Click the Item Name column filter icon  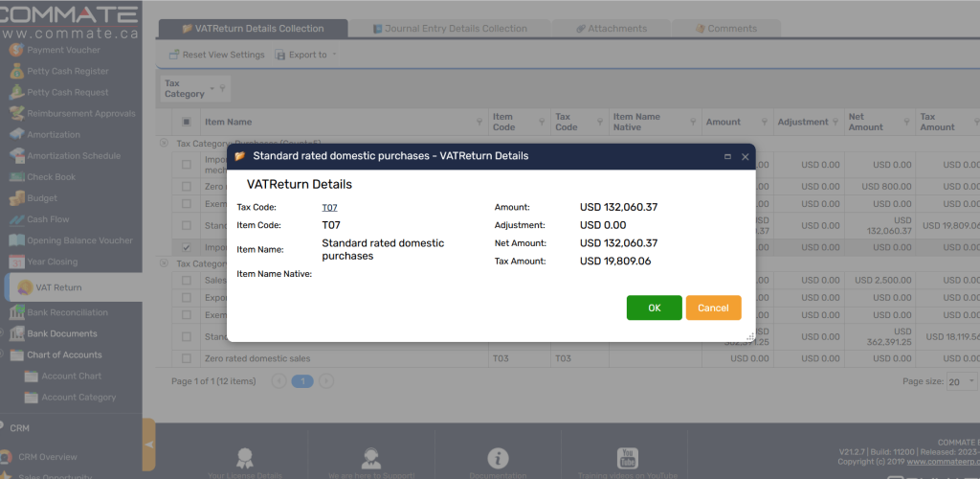pos(479,122)
